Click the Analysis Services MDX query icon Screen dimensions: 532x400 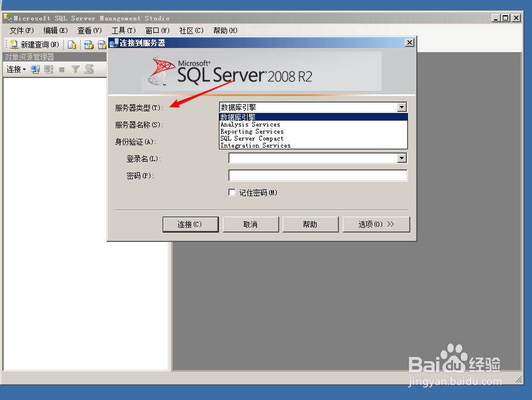point(89,45)
